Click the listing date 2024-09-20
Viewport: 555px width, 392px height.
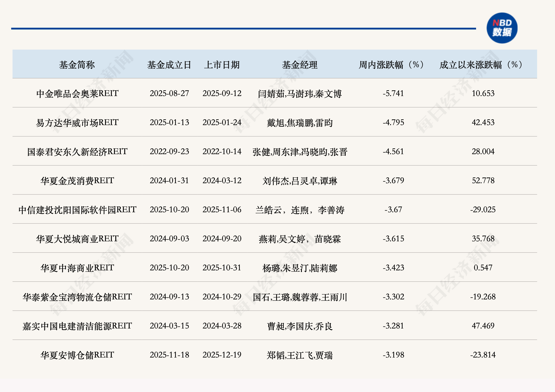222,239
